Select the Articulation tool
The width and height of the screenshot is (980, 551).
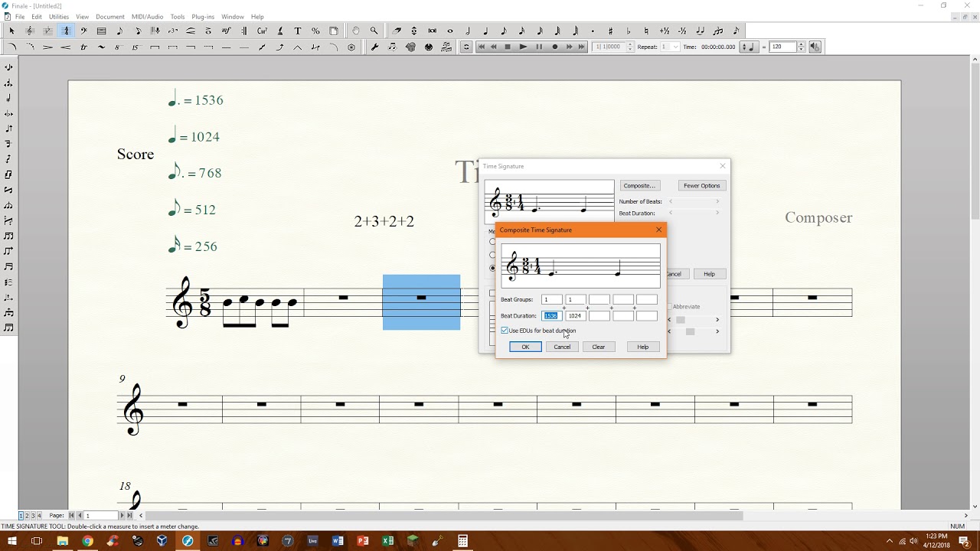[x=208, y=31]
